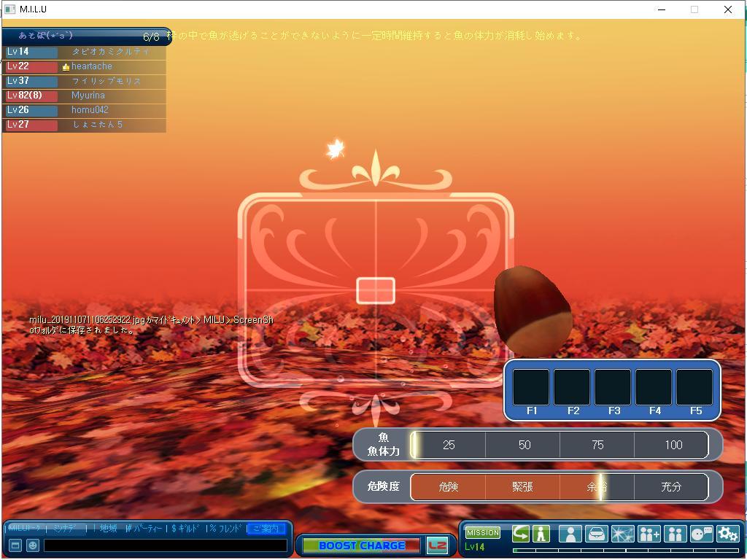Click the green kneeling figure icon

click(541, 533)
